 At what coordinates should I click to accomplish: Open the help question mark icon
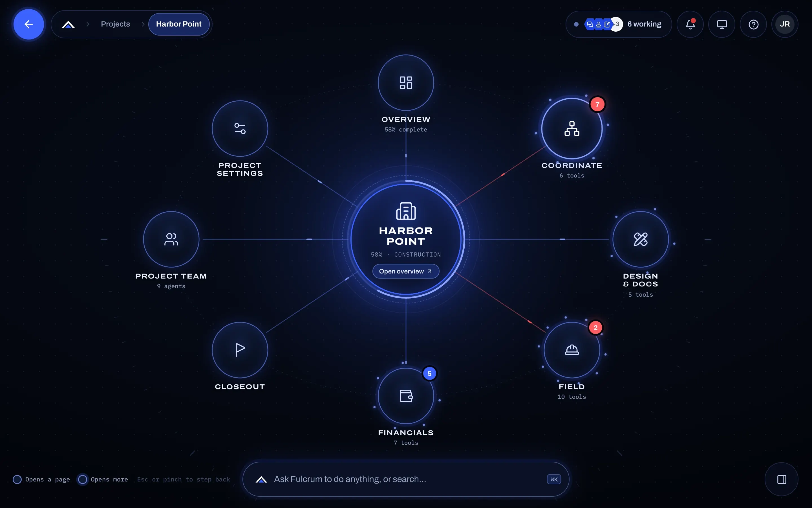[x=753, y=24]
